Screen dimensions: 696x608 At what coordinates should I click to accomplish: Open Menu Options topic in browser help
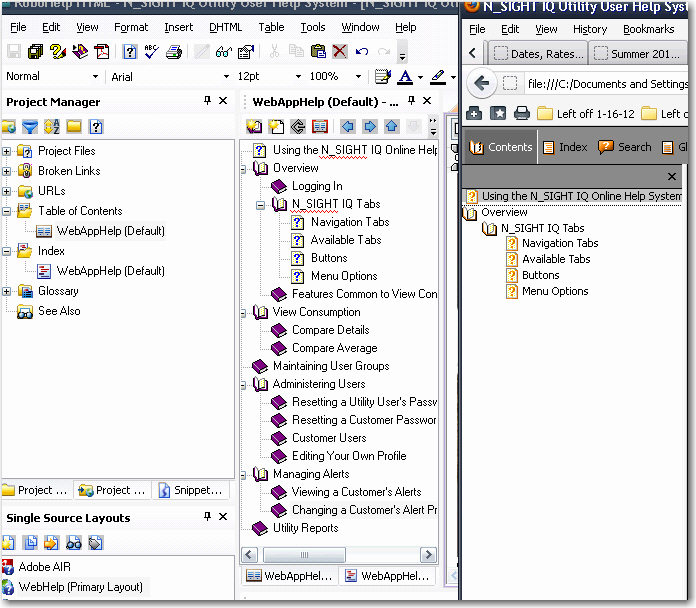pyautogui.click(x=555, y=291)
